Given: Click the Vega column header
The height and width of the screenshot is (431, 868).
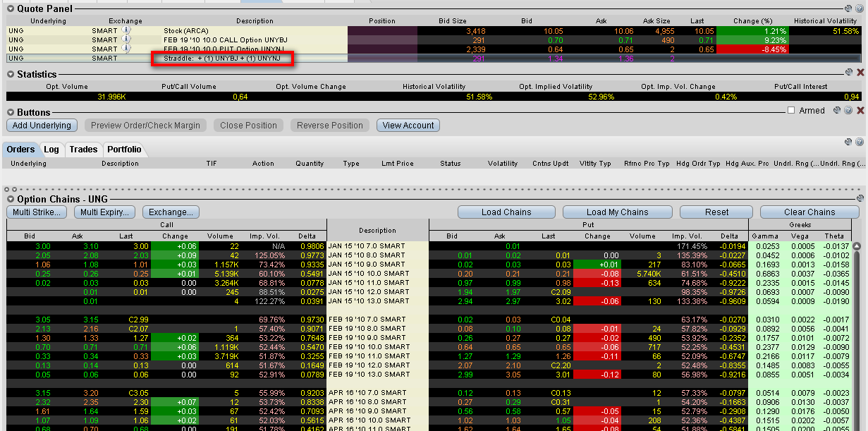Looking at the screenshot, I should coord(798,236).
